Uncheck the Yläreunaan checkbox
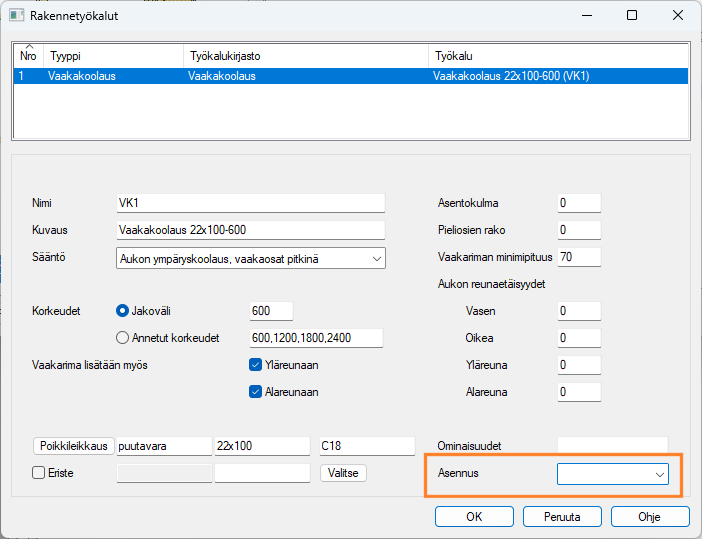This screenshot has height=539, width=702. point(255,365)
